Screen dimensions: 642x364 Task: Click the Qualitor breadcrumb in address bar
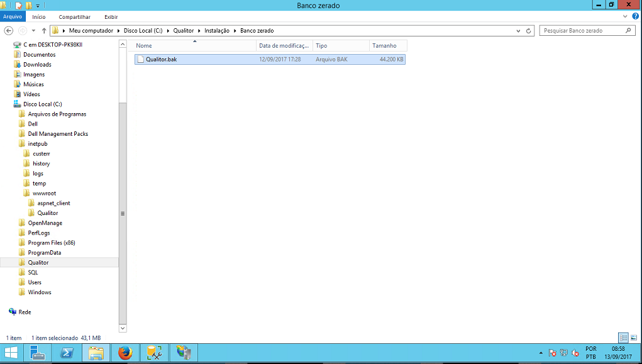(184, 31)
